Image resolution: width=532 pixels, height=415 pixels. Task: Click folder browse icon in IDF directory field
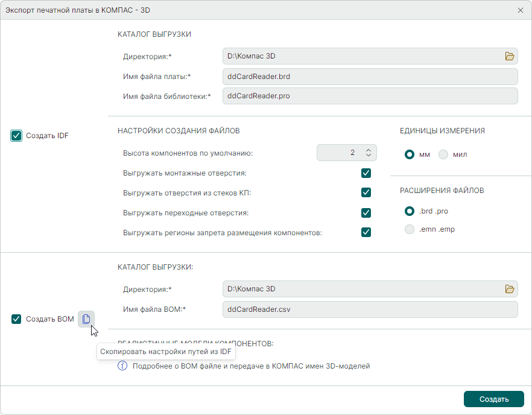pos(510,56)
